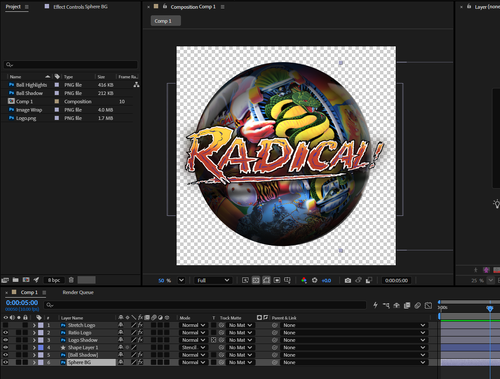
Task: Toggle the Motion Blur icon in timeline
Action: pos(418,305)
